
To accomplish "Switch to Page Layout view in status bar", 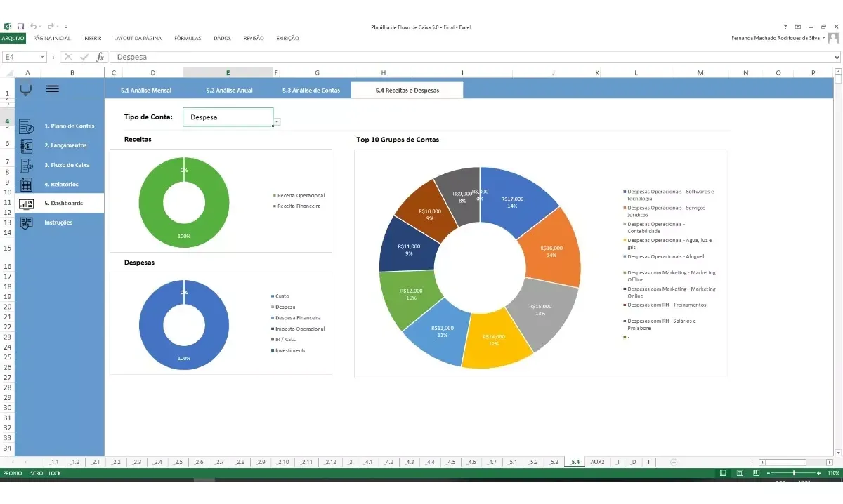I will [740, 474].
